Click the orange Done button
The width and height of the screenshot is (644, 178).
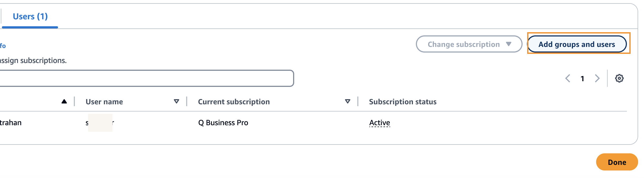point(617,162)
